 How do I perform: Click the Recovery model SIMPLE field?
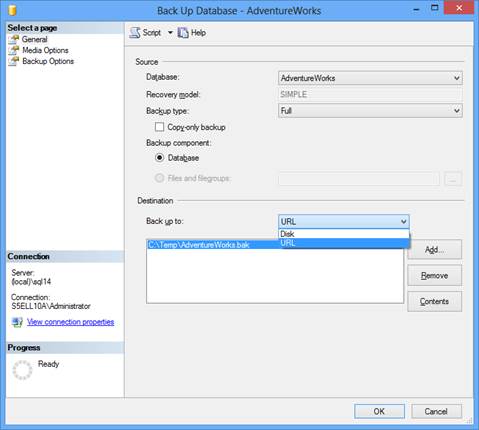click(370, 94)
